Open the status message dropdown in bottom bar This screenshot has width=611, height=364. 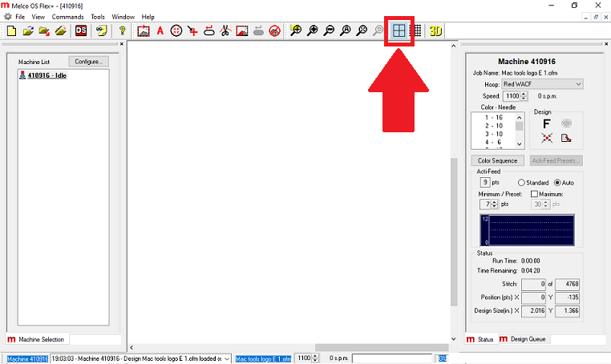click(x=227, y=358)
